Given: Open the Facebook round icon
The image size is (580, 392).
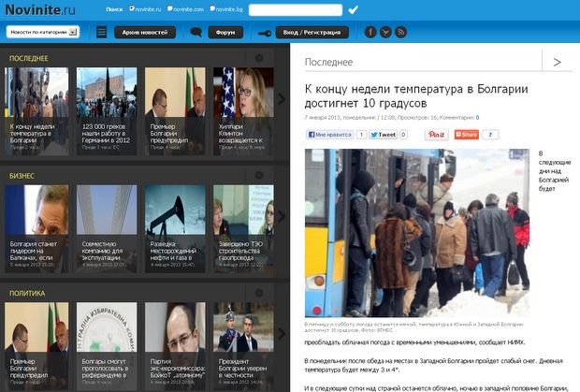Looking at the screenshot, I should pyautogui.click(x=370, y=32).
